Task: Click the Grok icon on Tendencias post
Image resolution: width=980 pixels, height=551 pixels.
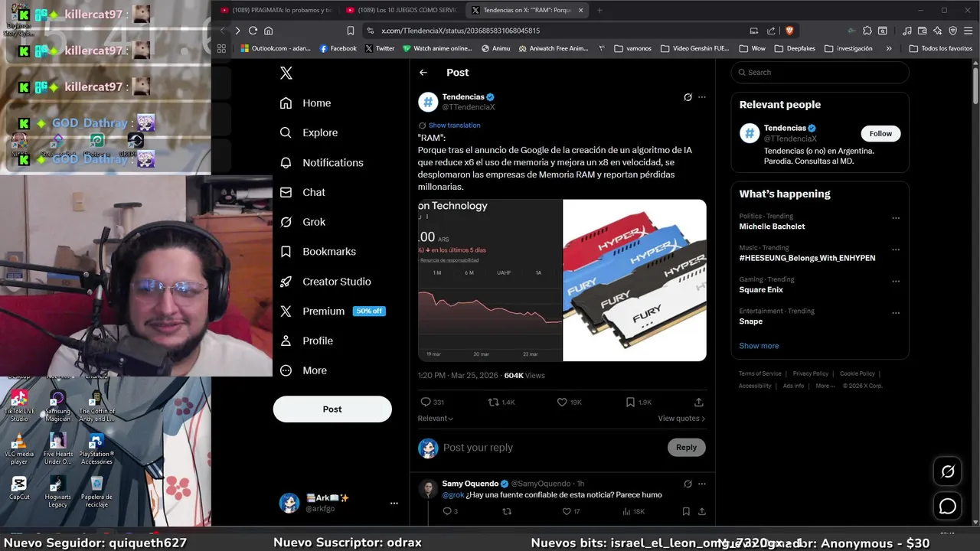Action: pyautogui.click(x=688, y=97)
